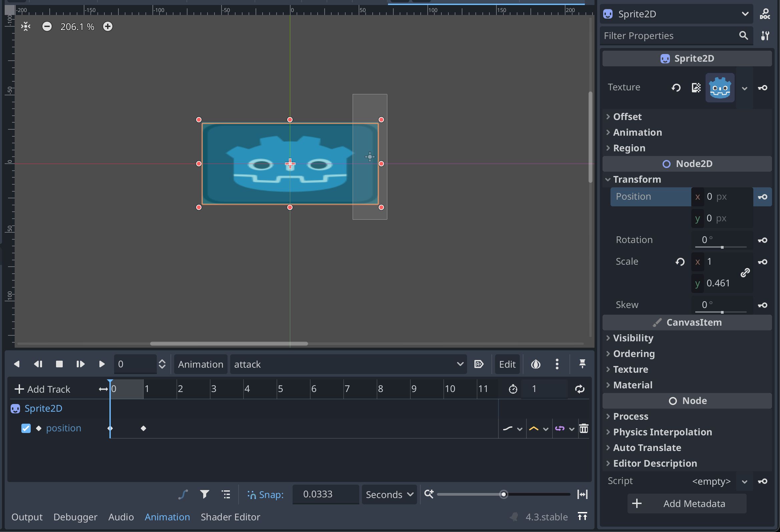Toggle the Scale ratio lock link
Image resolution: width=780 pixels, height=532 pixels.
point(745,272)
